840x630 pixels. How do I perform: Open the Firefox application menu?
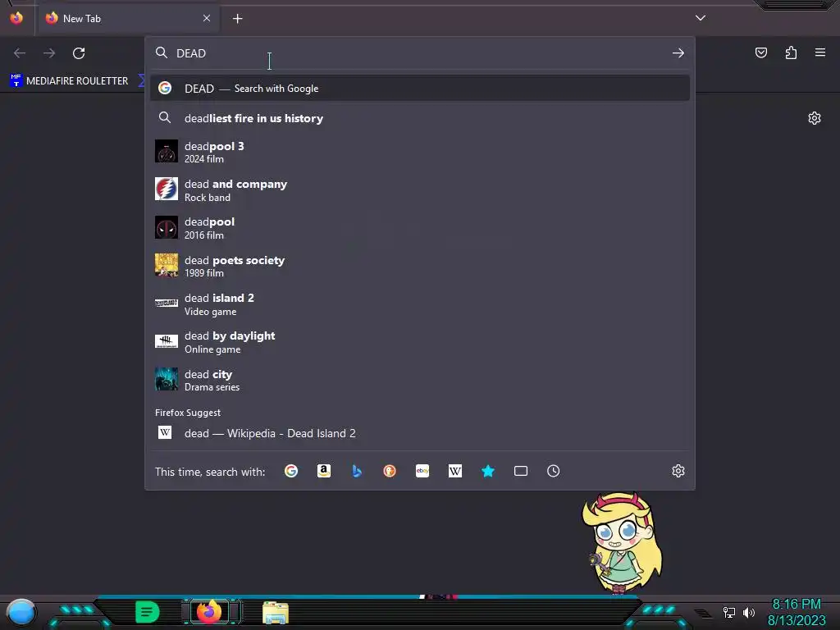(x=820, y=52)
